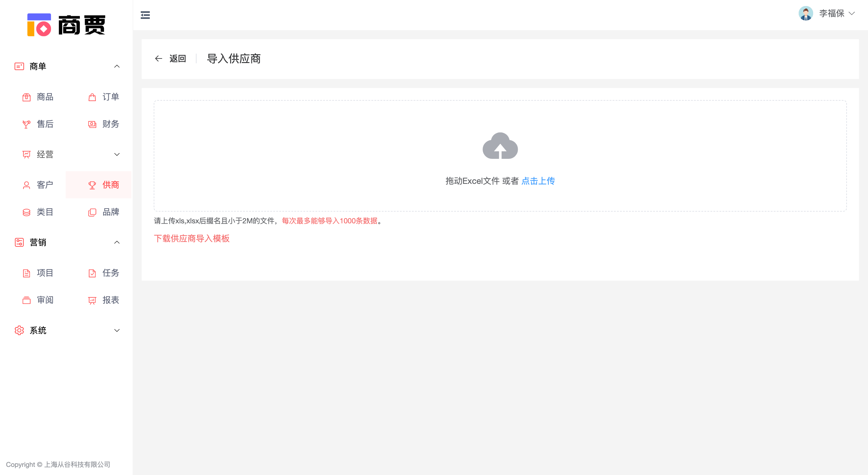Toggle the sidebar collapse icon at top
The width and height of the screenshot is (868, 475).
(145, 15)
